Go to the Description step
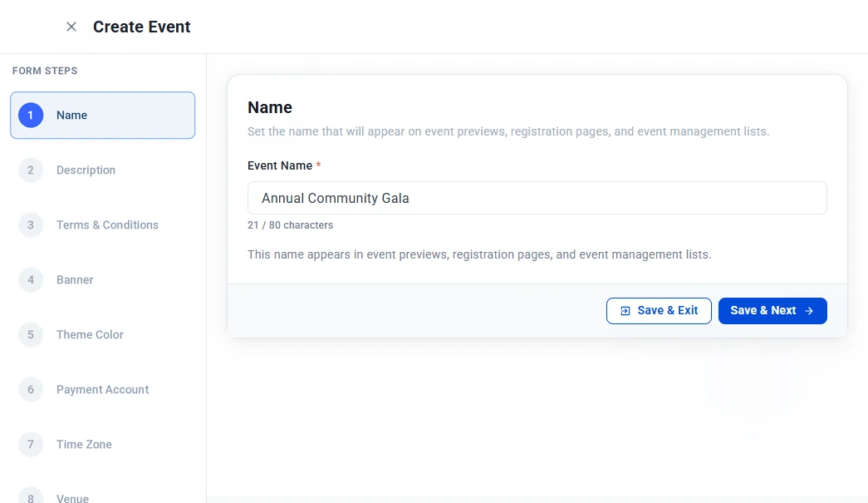This screenshot has width=868, height=503. 102,170
